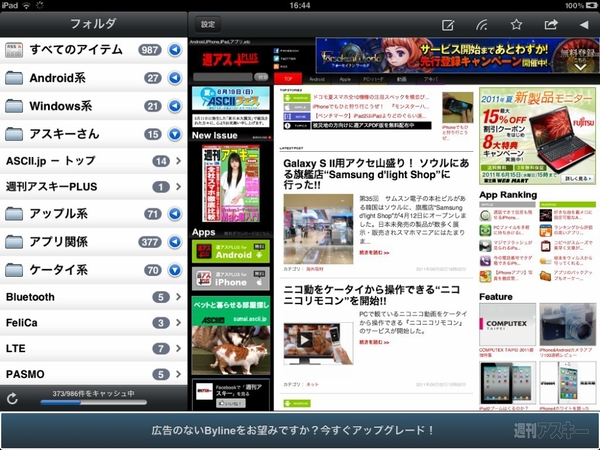Tap the Android系 folder icon
Viewport: 600px width, 450px height.
[x=14, y=78]
